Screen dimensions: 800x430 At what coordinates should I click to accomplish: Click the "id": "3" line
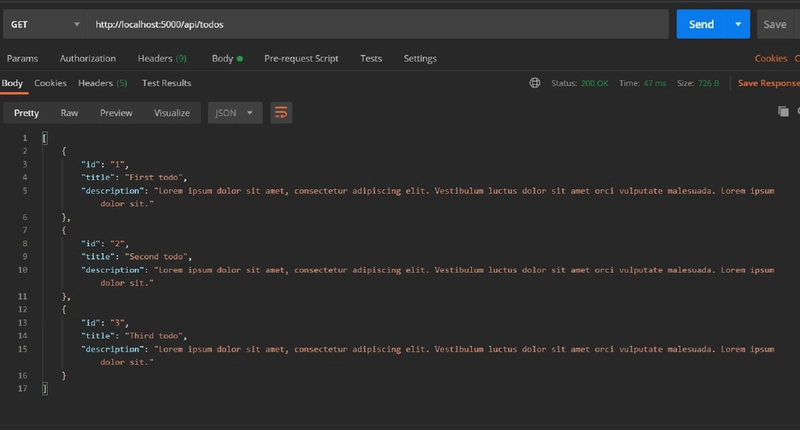point(105,322)
